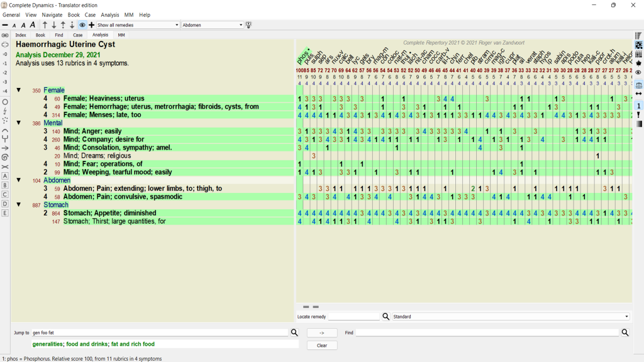Viewport: 644px width, 362px height.
Task: Click the plus icon in the toolbar
Action: (x=92, y=25)
